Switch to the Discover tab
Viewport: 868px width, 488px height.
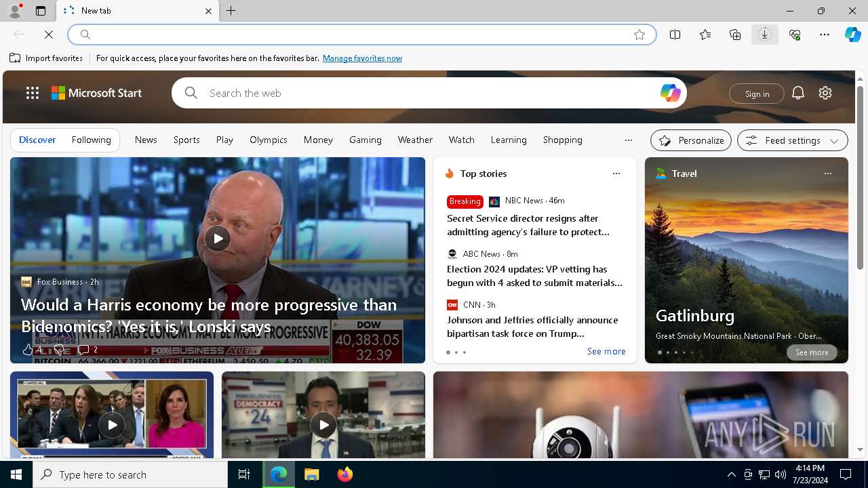click(37, 140)
